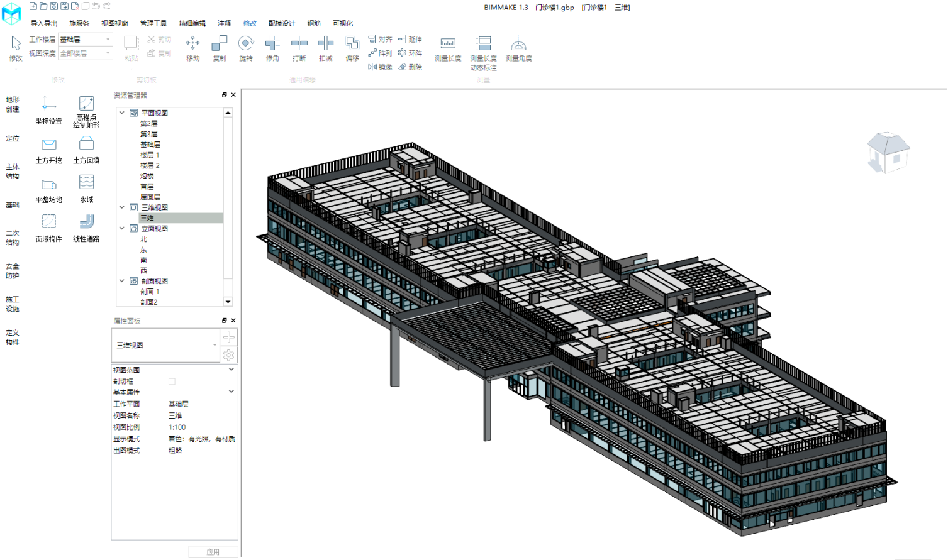Open the 屋面层 plan view item

click(150, 197)
